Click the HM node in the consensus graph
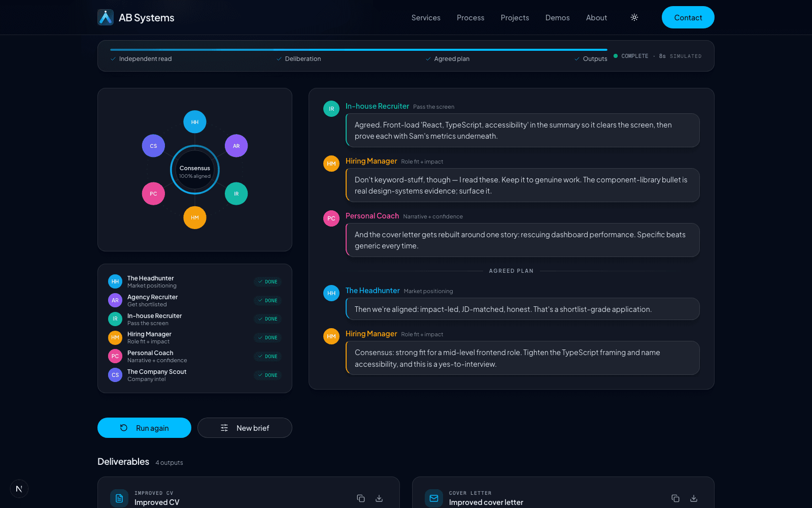 (x=195, y=217)
